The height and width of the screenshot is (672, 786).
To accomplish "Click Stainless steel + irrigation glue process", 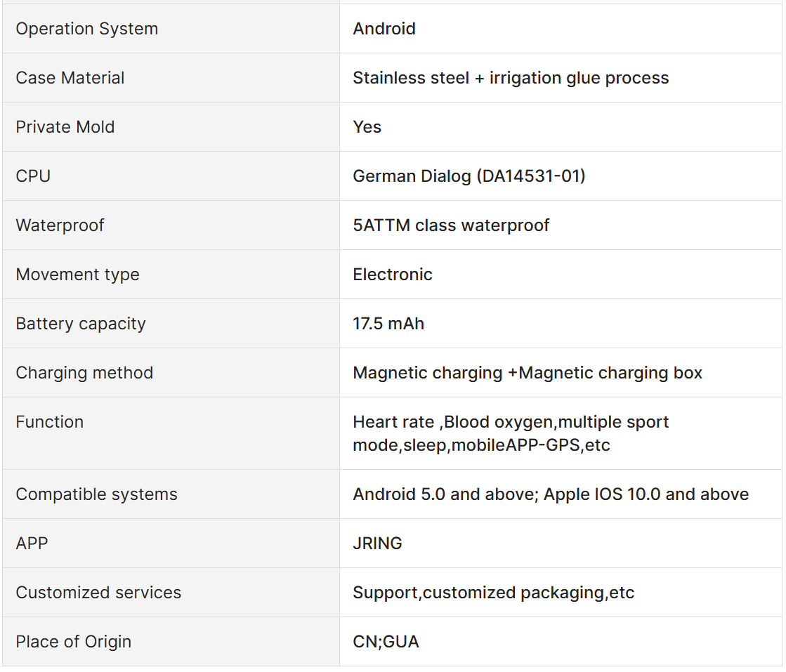I will pos(510,78).
